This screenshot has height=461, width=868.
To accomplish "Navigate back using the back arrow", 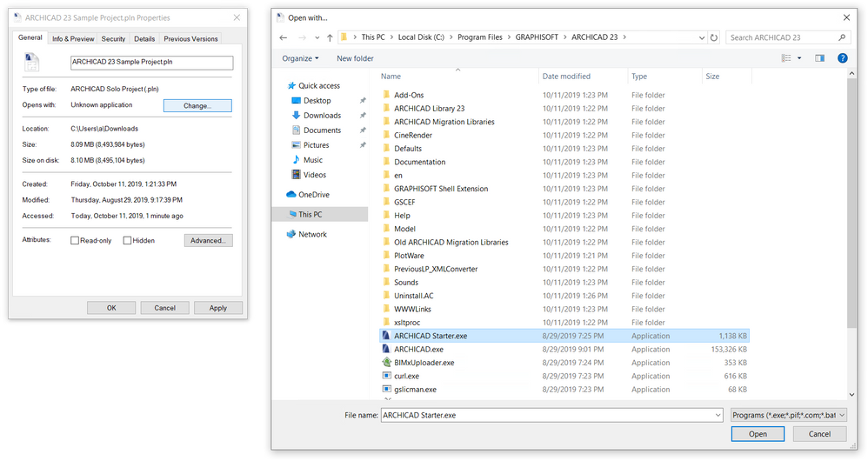I will point(284,37).
